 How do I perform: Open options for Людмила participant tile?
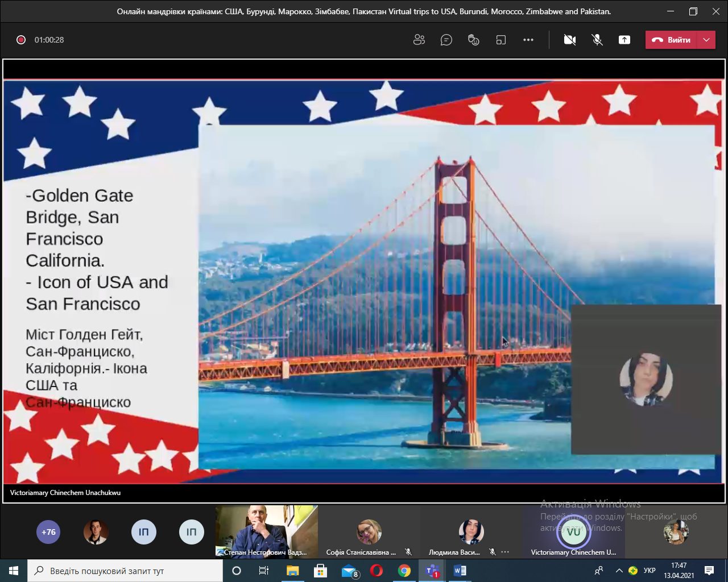[x=505, y=552]
